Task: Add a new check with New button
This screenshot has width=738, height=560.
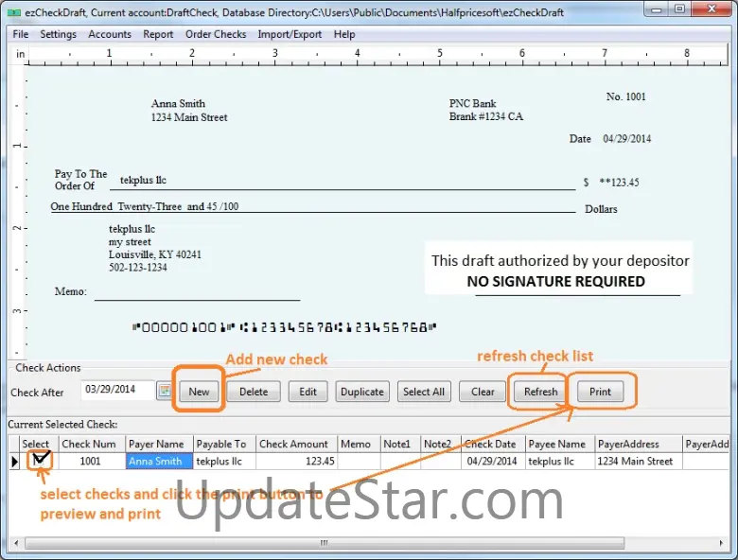Action: (x=199, y=392)
